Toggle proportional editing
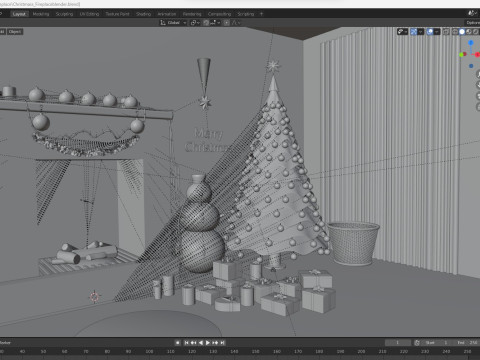Viewport: 480px width, 360px height. pos(227,23)
